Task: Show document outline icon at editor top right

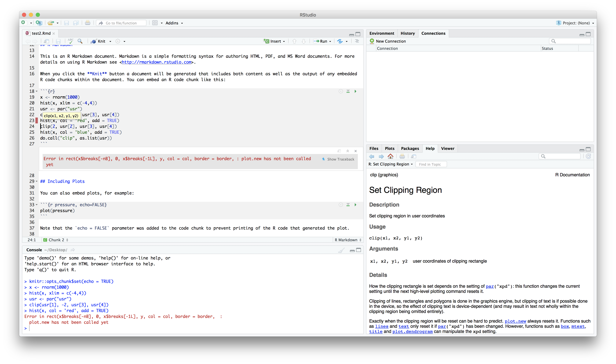Action: pyautogui.click(x=357, y=41)
